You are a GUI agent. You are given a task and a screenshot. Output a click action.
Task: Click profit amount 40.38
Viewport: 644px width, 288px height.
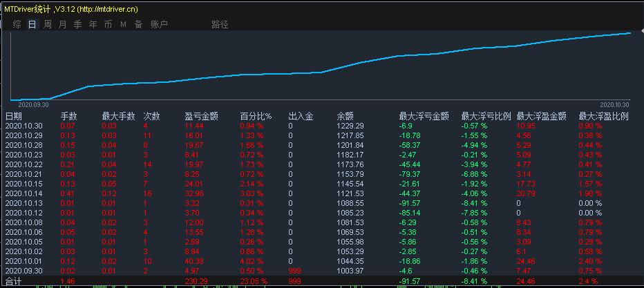pyautogui.click(x=194, y=261)
